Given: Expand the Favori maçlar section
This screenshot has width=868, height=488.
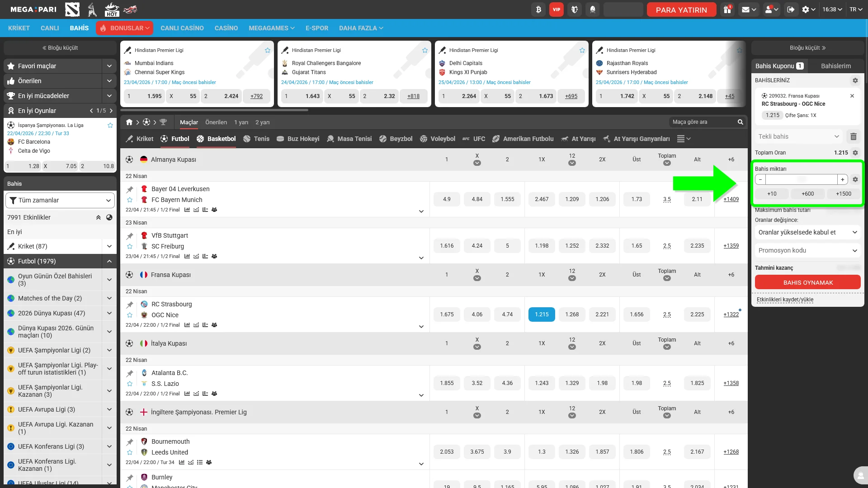Looking at the screenshot, I should coord(109,66).
